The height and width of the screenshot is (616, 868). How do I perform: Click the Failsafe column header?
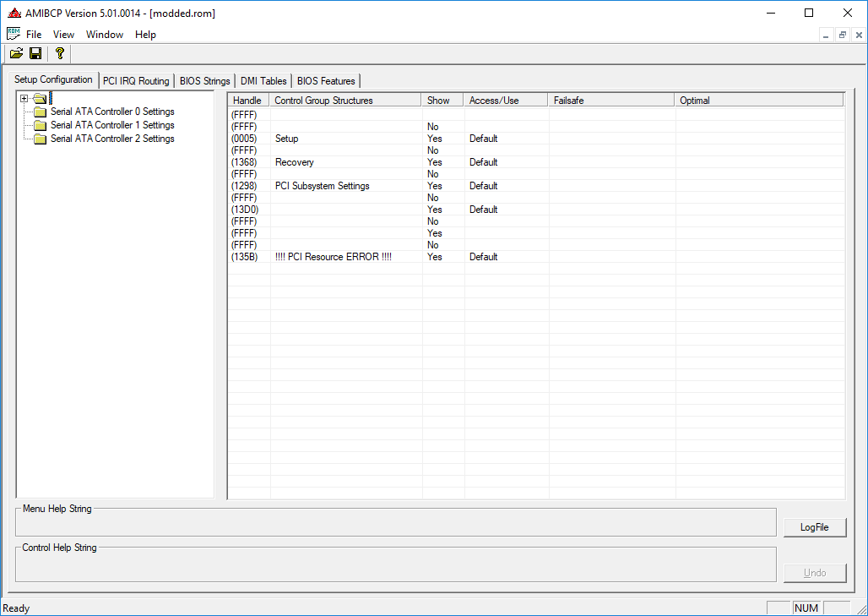coord(611,101)
